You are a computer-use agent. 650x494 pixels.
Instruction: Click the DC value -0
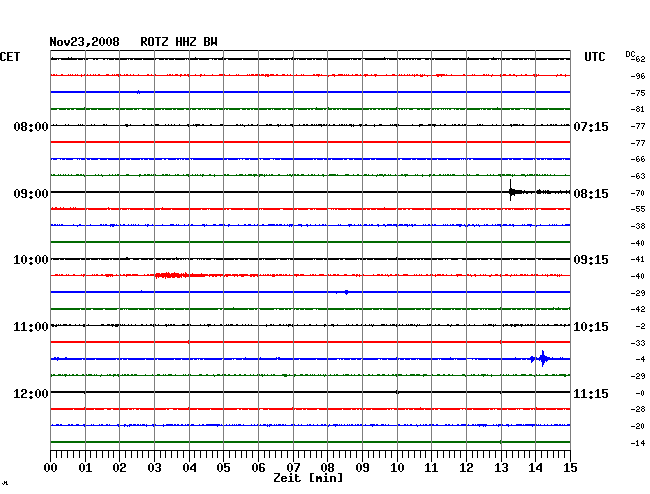(x=640, y=393)
